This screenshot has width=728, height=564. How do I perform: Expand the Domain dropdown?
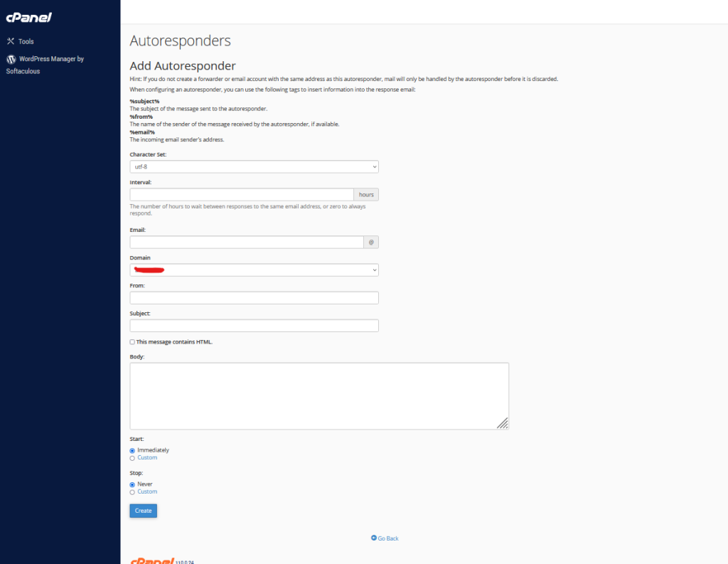(x=254, y=270)
